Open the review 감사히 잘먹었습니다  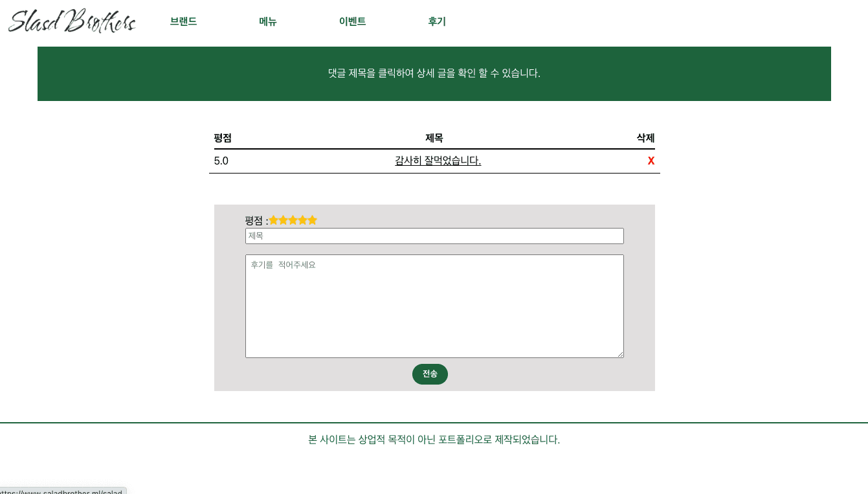(438, 161)
